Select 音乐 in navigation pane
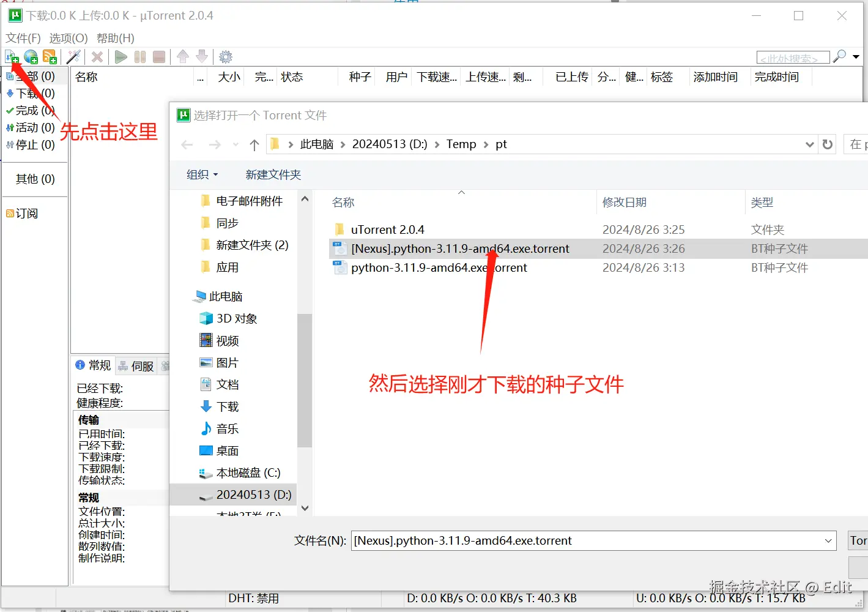Image resolution: width=868 pixels, height=612 pixels. [220, 429]
